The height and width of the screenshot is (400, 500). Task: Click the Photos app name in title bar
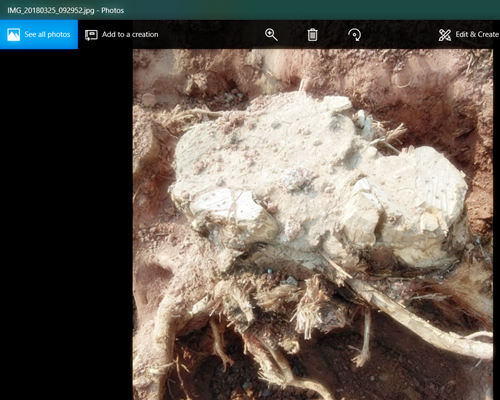113,10
